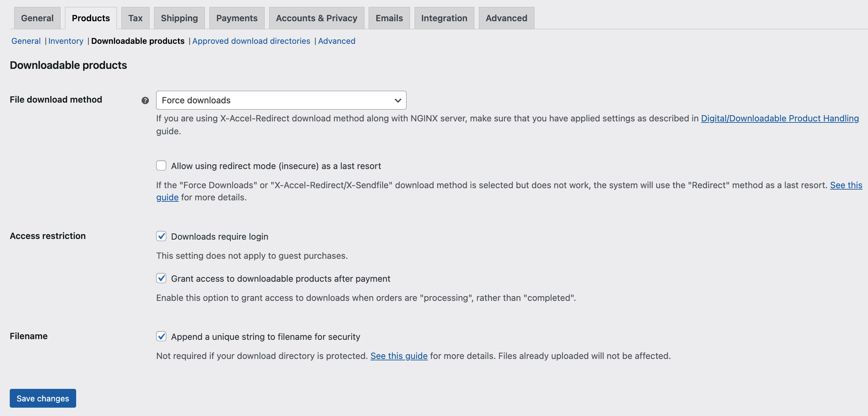Screen dimensions: 868x416
Task: Open the File download method dropdown
Action: (x=281, y=100)
